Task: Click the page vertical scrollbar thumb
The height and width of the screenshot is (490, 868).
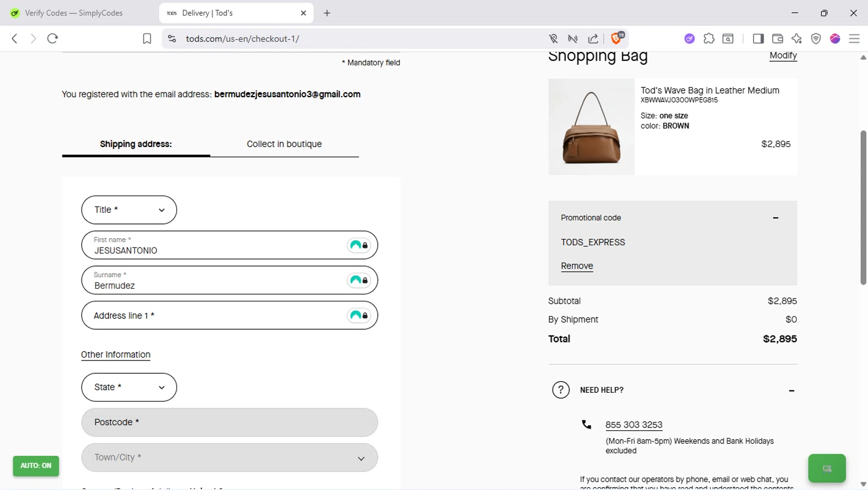Action: tap(863, 208)
